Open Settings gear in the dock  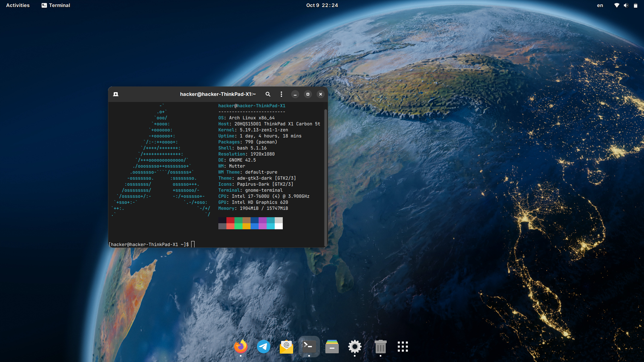point(355,347)
